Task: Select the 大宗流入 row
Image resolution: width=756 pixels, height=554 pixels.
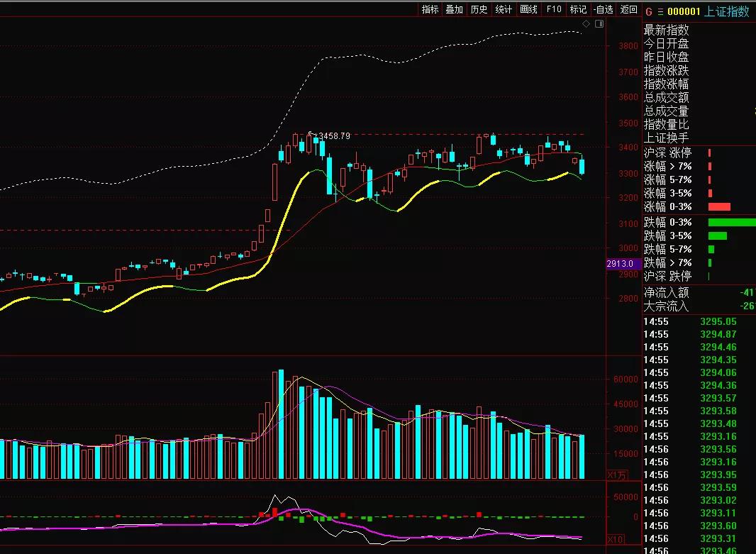Action: click(x=699, y=306)
